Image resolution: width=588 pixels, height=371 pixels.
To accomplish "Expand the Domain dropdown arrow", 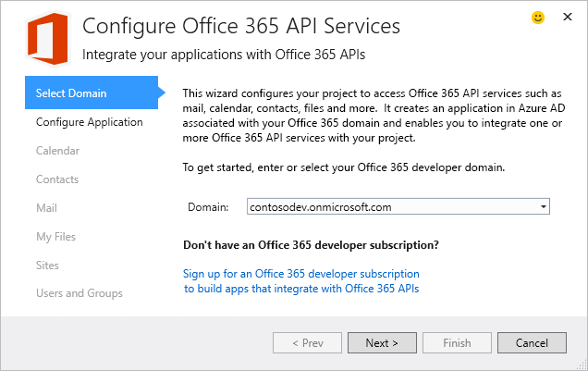I will [543, 207].
